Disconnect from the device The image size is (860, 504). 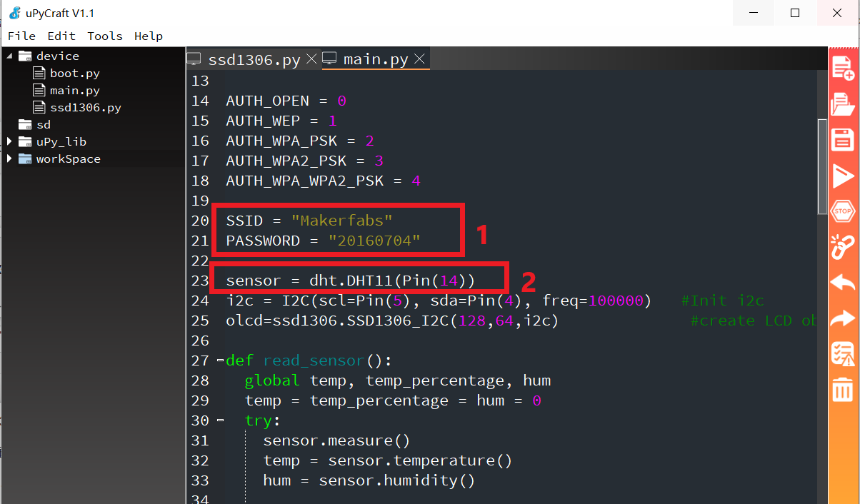tap(843, 246)
